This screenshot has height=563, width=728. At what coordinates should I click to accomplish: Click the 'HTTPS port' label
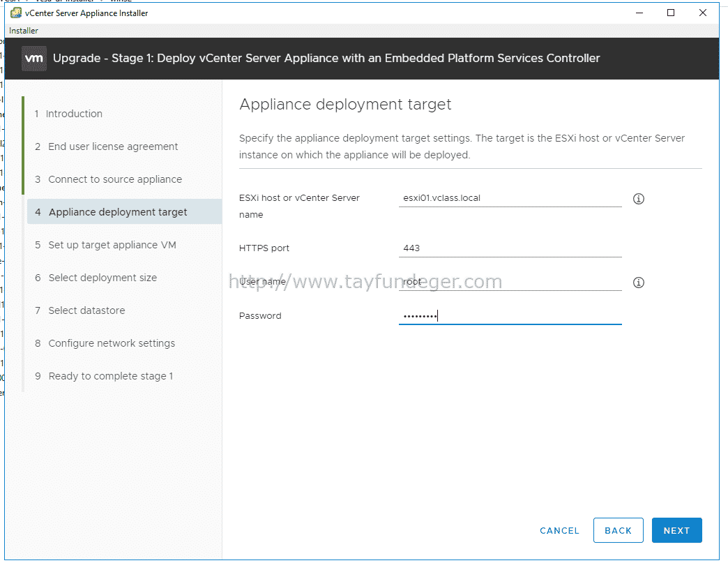point(264,248)
